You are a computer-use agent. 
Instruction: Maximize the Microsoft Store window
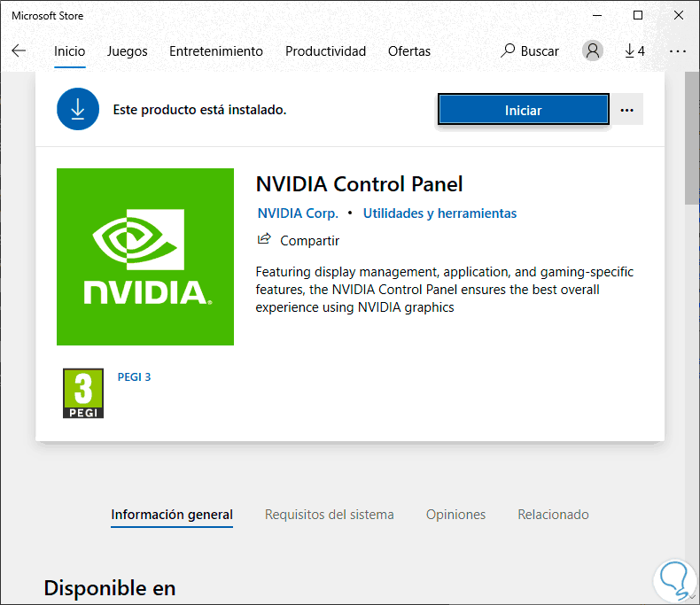pyautogui.click(x=638, y=16)
